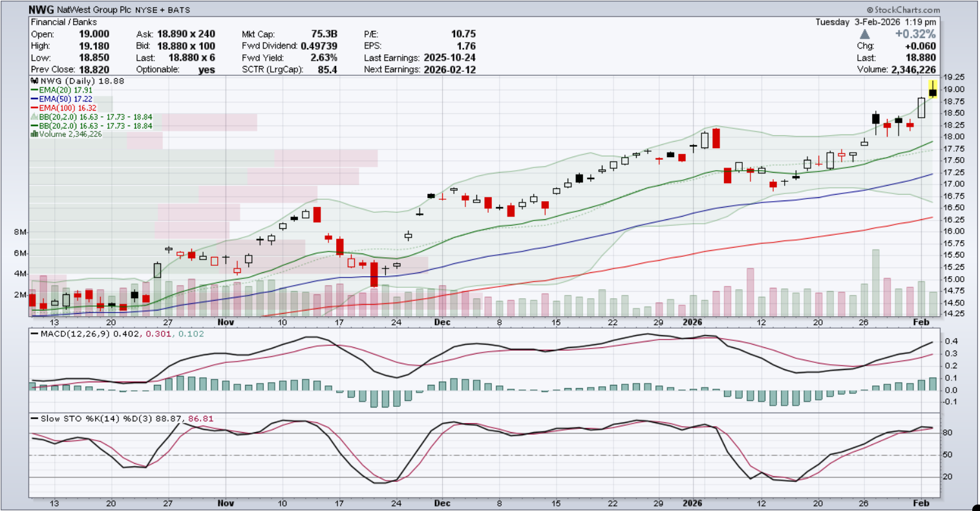Click the Next Earnings date 2026-02-12

pos(449,69)
